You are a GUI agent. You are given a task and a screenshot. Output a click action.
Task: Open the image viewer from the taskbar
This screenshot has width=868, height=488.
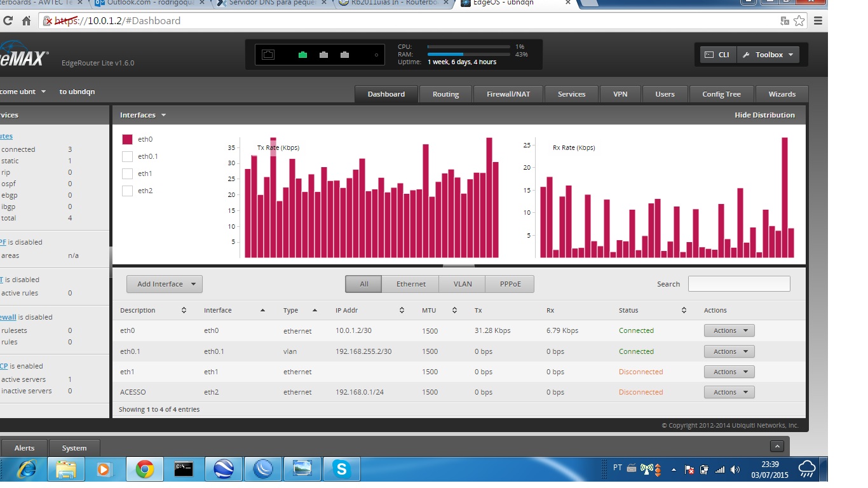tap(302, 470)
